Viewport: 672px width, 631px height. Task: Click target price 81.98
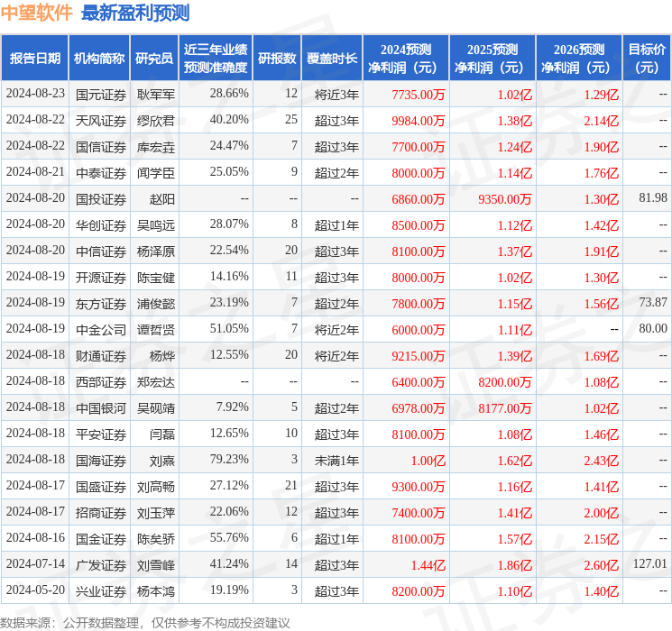tap(653, 198)
